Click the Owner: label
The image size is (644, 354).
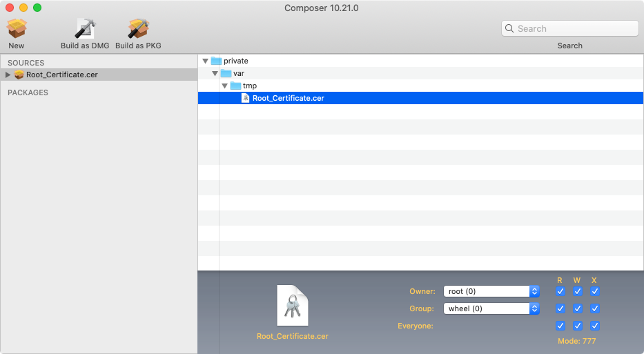click(x=422, y=291)
